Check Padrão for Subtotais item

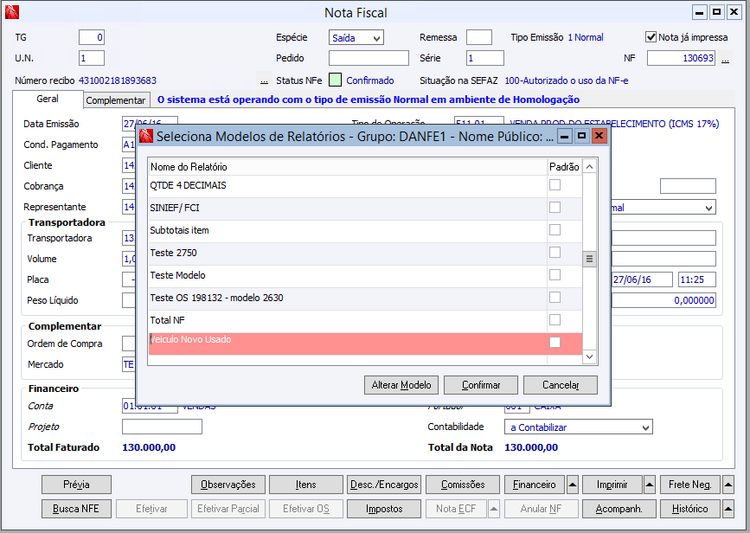pyautogui.click(x=555, y=230)
